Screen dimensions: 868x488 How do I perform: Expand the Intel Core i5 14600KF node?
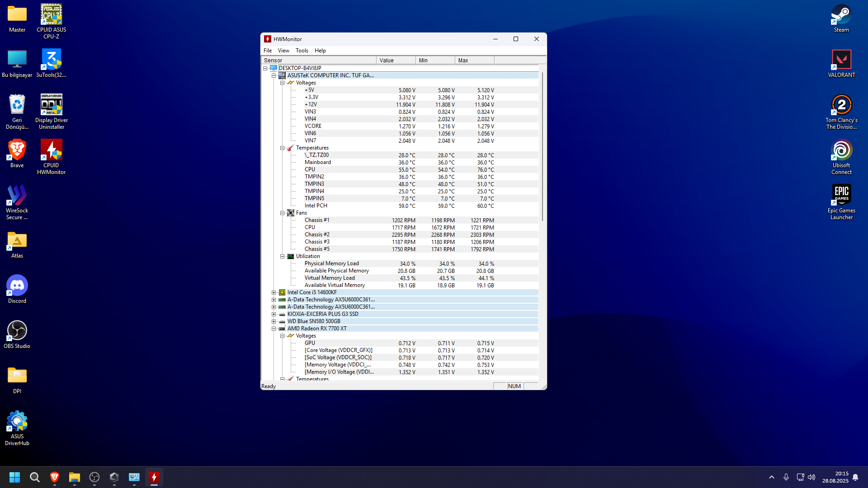[274, 292]
